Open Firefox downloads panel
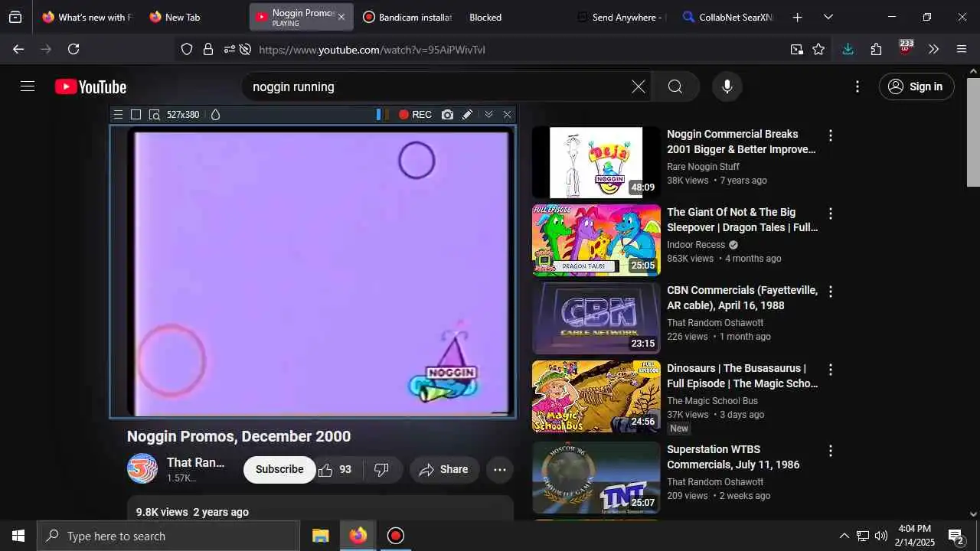Screen dimensions: 980x551 click(x=848, y=49)
